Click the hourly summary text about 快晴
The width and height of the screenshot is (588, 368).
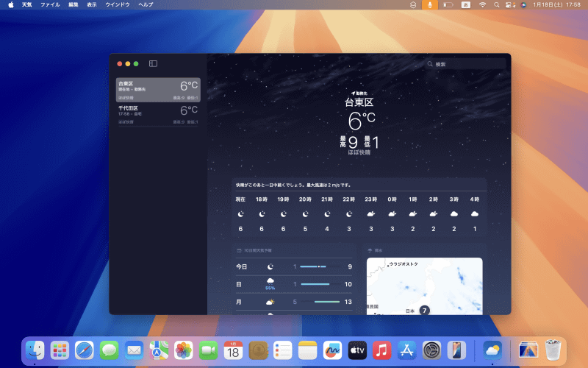pos(293,185)
